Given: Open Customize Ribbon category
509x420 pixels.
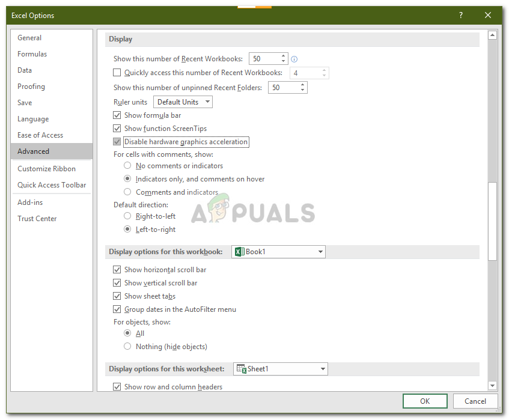Looking at the screenshot, I should click(x=52, y=169).
